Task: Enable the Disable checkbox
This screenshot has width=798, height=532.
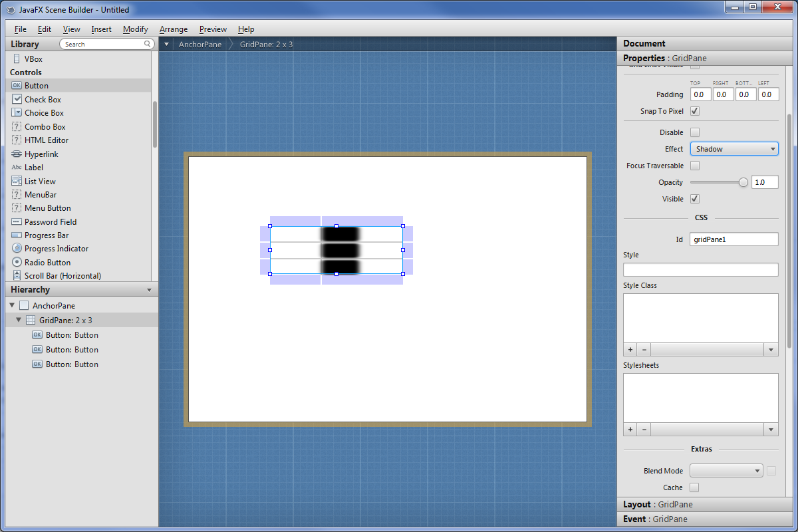Action: 695,132
